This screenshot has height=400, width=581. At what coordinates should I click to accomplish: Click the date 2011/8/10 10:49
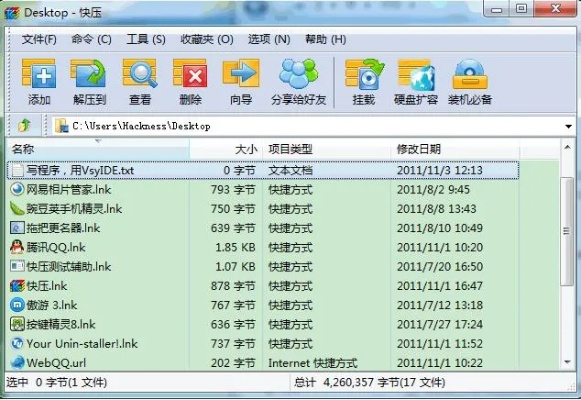(440, 228)
